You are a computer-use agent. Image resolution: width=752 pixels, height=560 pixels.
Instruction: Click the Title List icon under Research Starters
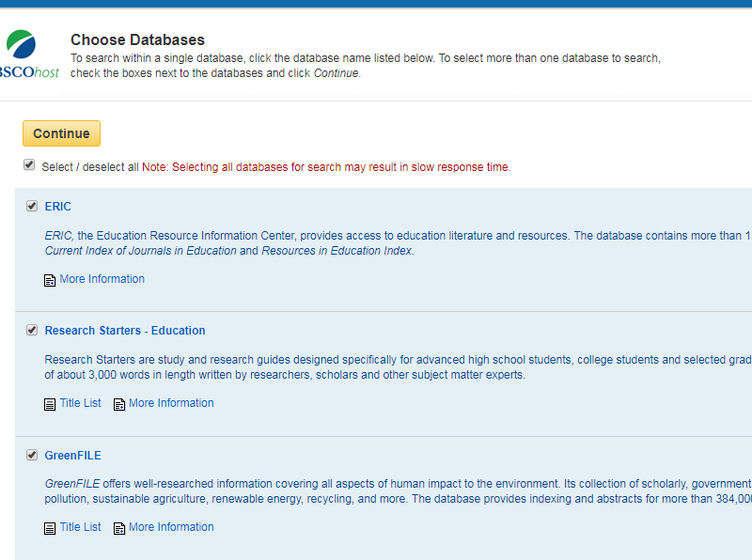click(50, 404)
